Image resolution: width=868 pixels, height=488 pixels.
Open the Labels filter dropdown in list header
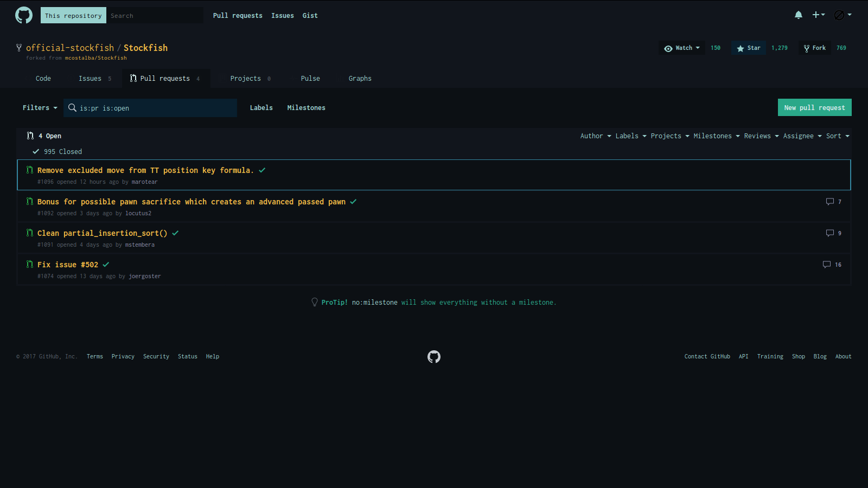tap(631, 136)
